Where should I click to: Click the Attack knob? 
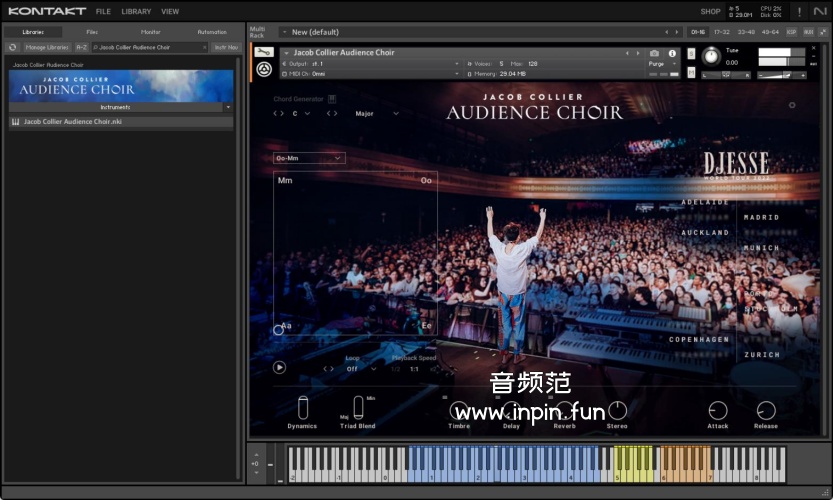(718, 411)
